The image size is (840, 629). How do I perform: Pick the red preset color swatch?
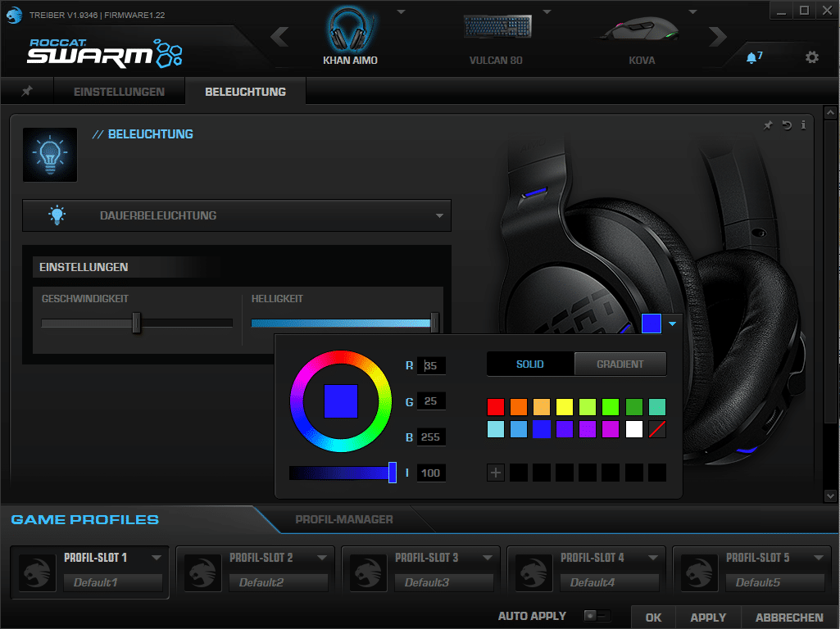[x=496, y=407]
